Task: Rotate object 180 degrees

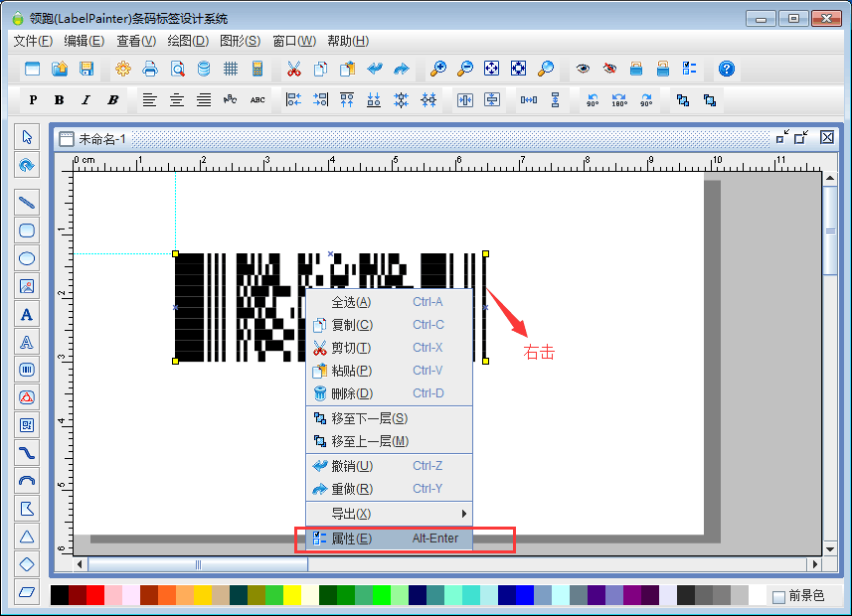Action: pyautogui.click(x=619, y=100)
